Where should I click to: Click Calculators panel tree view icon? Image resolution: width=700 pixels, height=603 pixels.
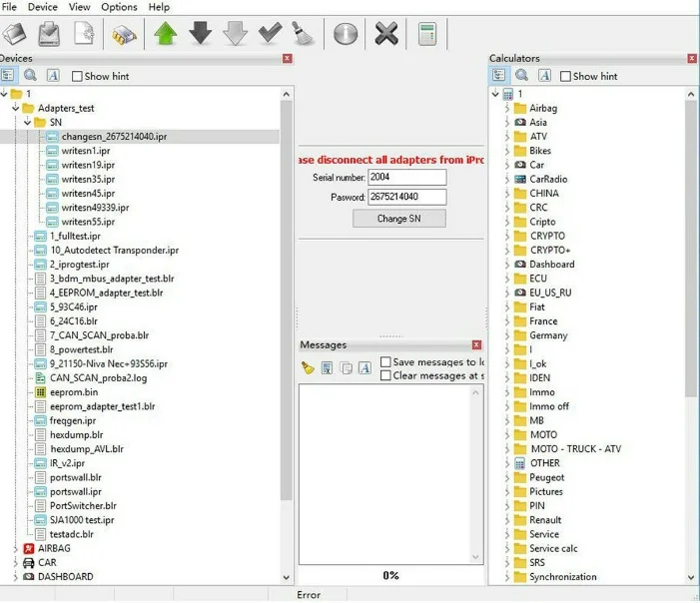pos(498,76)
